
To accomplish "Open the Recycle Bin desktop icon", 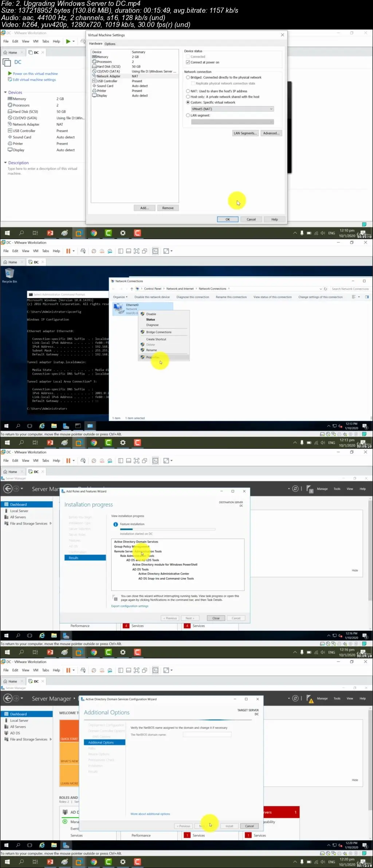I will (9, 276).
